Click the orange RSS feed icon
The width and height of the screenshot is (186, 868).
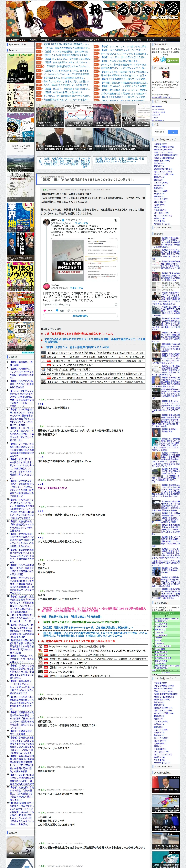click(156, 60)
